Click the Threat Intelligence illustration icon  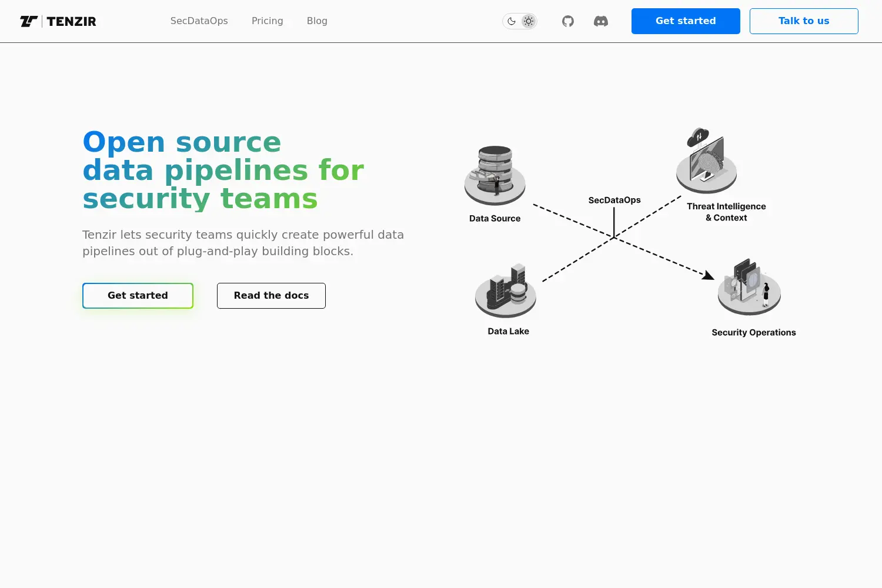click(706, 161)
